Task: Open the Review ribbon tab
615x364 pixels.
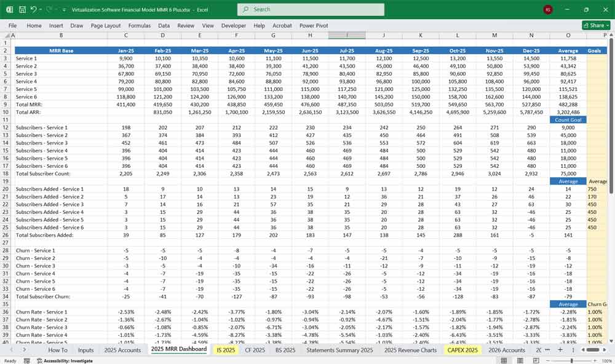Action: tap(186, 25)
